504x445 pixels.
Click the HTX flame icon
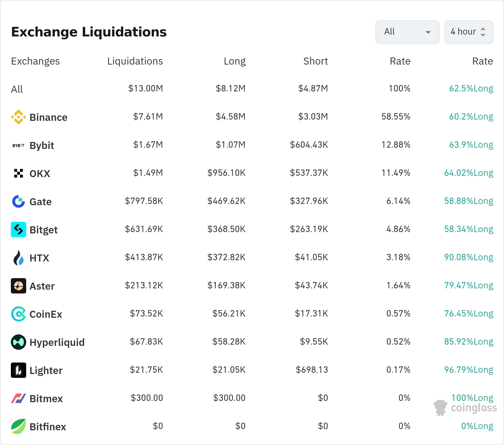[19, 258]
